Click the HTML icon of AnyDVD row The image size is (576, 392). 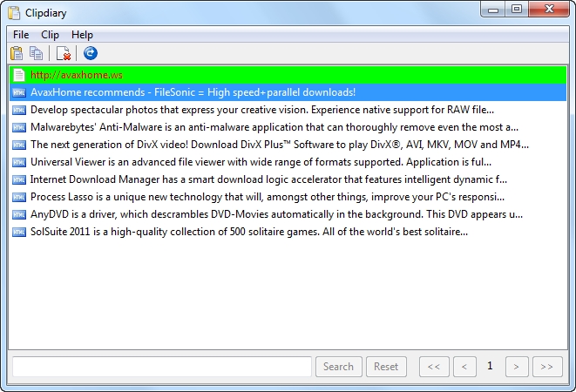tap(18, 214)
